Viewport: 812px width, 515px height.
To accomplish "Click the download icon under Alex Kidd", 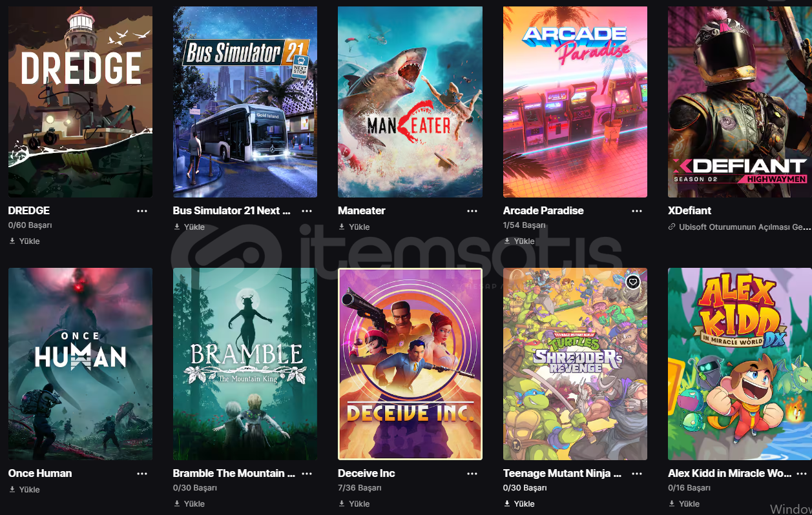I will pos(672,503).
